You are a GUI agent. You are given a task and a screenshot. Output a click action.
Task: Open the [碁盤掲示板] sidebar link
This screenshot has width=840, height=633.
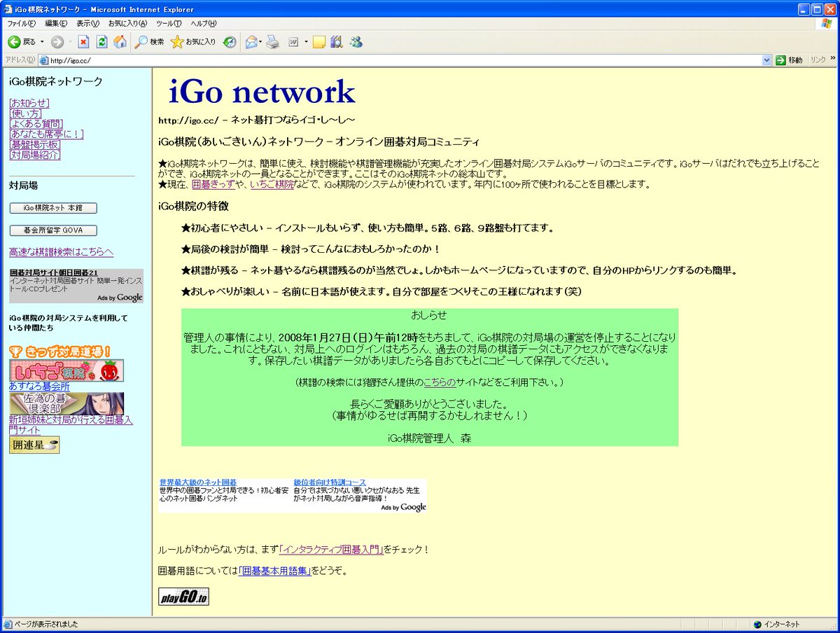click(x=34, y=144)
